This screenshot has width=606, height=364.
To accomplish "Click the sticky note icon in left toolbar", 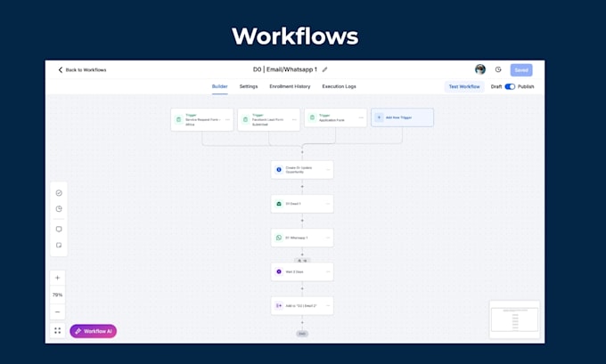I will pos(59,245).
